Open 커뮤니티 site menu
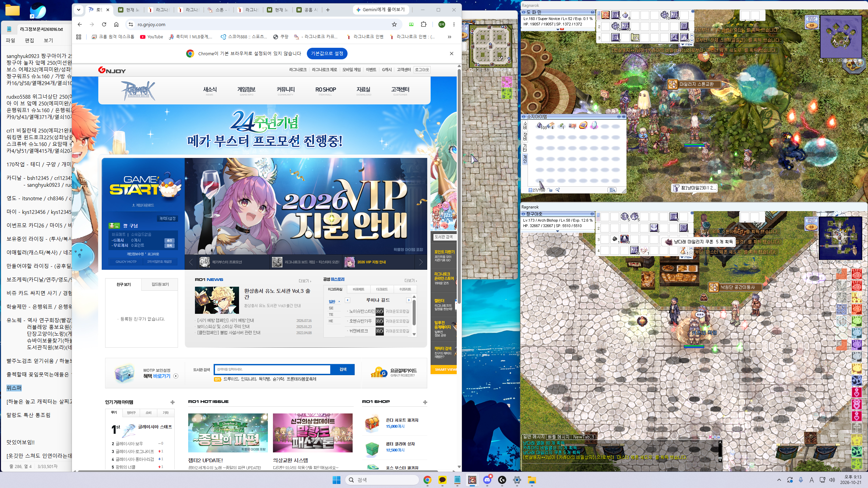The image size is (868, 488). point(285,90)
